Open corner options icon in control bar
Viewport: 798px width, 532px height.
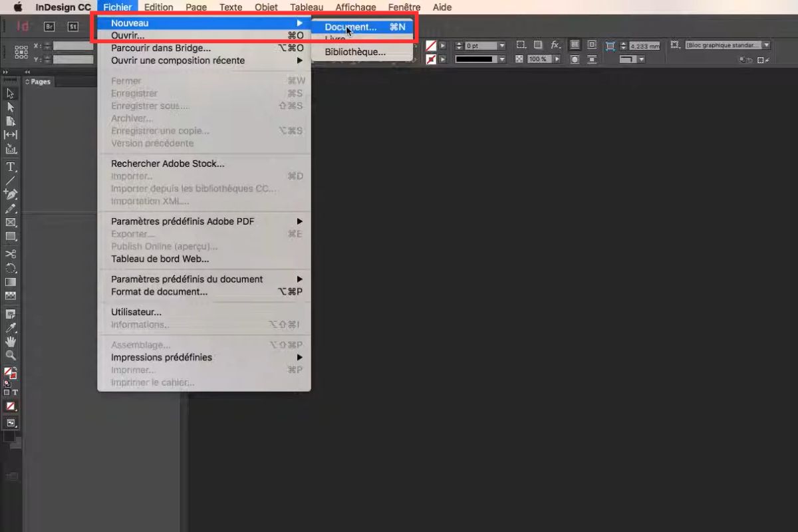521,45
